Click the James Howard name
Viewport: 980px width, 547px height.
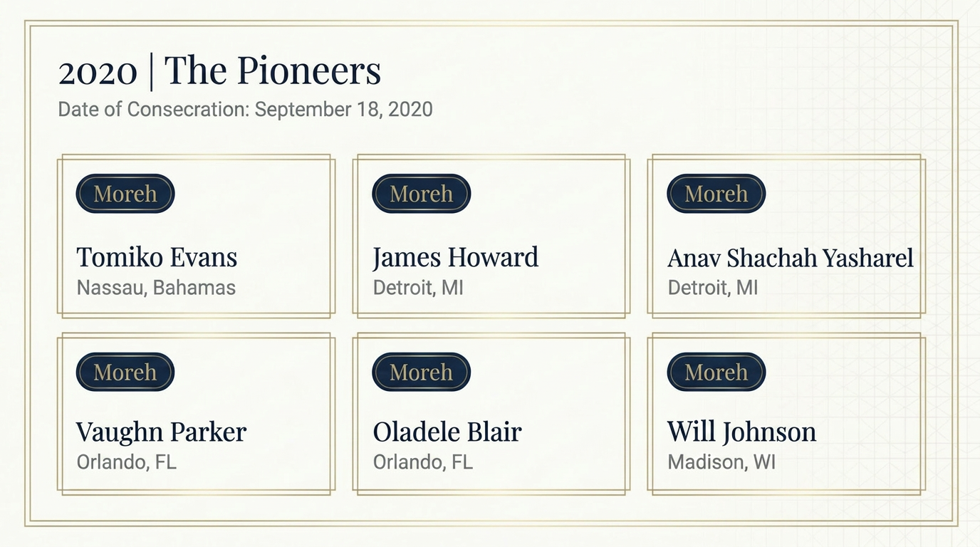[x=456, y=258]
